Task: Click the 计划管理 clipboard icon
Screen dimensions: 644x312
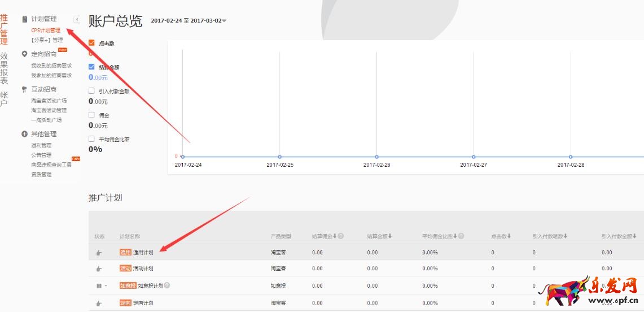Action: (24, 19)
